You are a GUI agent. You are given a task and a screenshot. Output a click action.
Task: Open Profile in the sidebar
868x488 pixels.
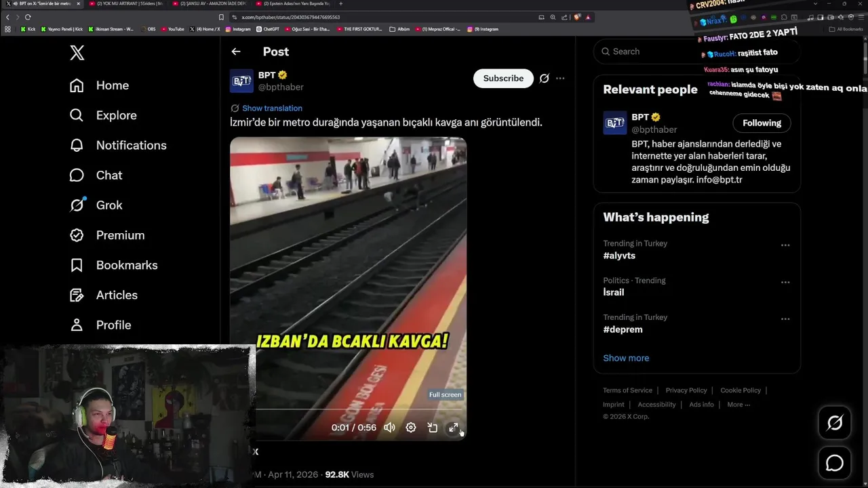coord(100,325)
